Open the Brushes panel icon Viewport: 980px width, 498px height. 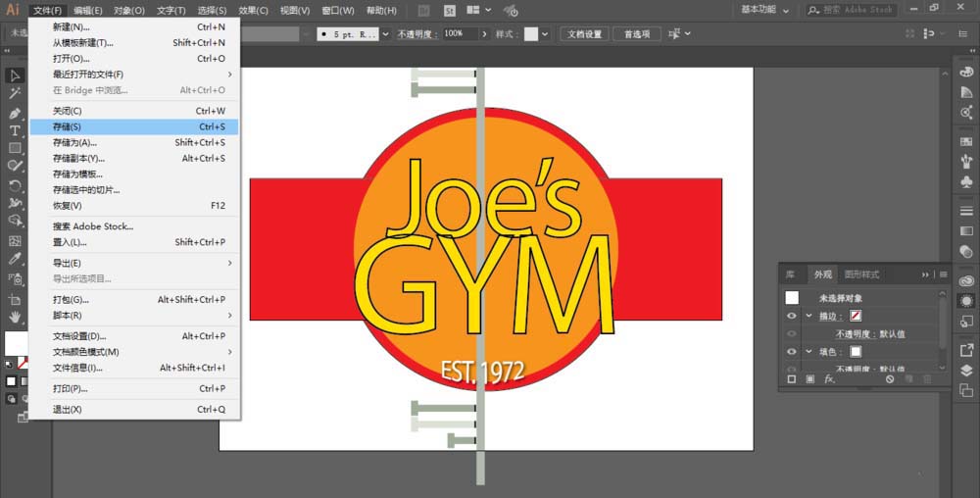point(966,162)
